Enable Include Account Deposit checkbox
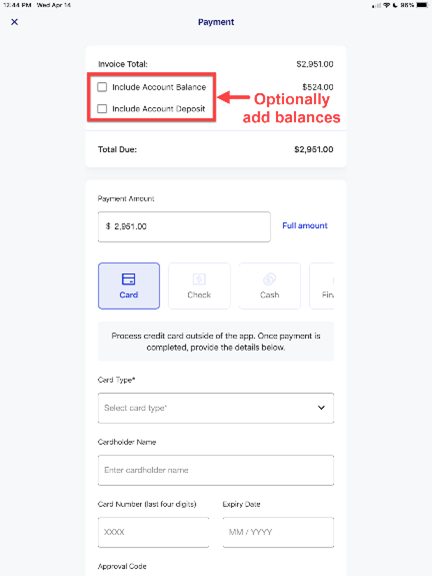Screen dimensions: 432x576 click(x=102, y=109)
